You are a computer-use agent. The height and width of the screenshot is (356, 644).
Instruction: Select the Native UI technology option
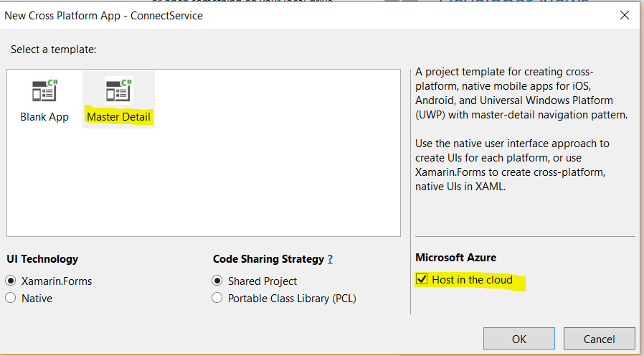click(x=11, y=298)
